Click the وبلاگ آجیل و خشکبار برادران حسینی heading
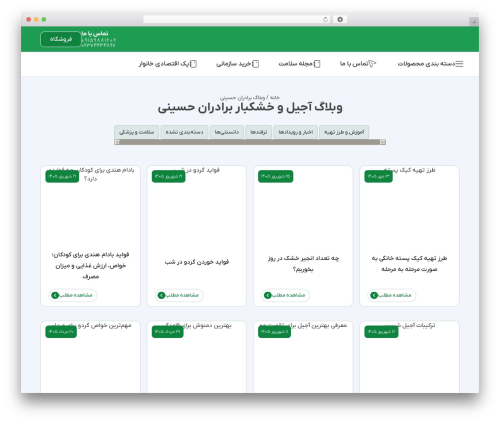The height and width of the screenshot is (423, 500). pos(250,107)
